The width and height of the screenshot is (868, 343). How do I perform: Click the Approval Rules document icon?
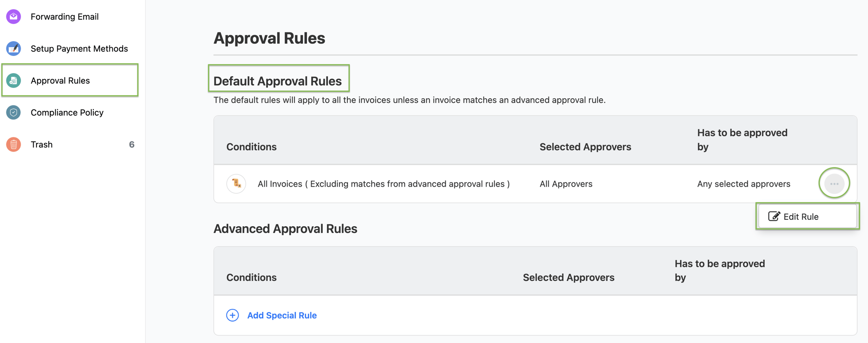13,80
